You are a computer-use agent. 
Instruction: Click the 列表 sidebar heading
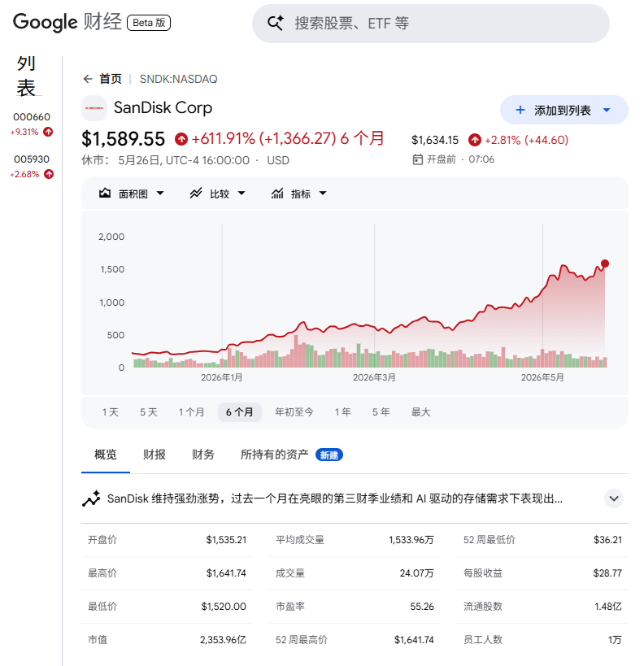click(26, 76)
